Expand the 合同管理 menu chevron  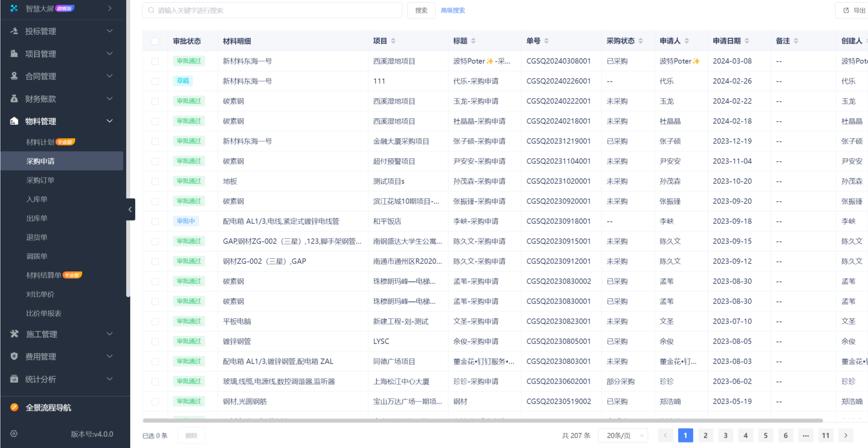110,76
